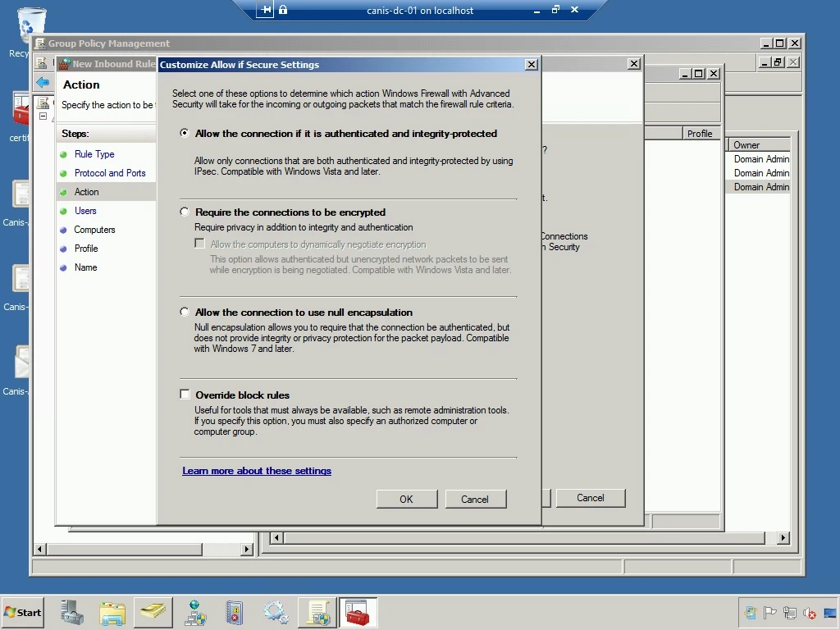Choose 'Allow the connection to use null encapsulation'
The width and height of the screenshot is (840, 630).
click(x=185, y=313)
